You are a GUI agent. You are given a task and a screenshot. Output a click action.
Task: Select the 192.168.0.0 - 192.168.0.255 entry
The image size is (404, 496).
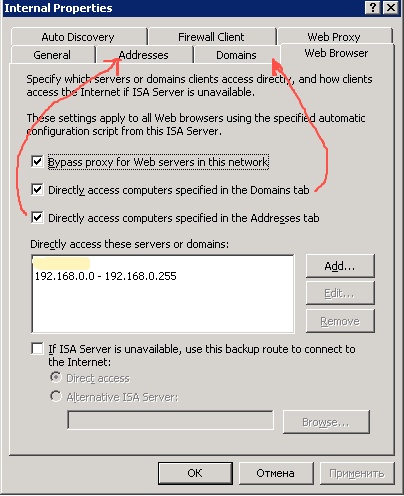106,276
